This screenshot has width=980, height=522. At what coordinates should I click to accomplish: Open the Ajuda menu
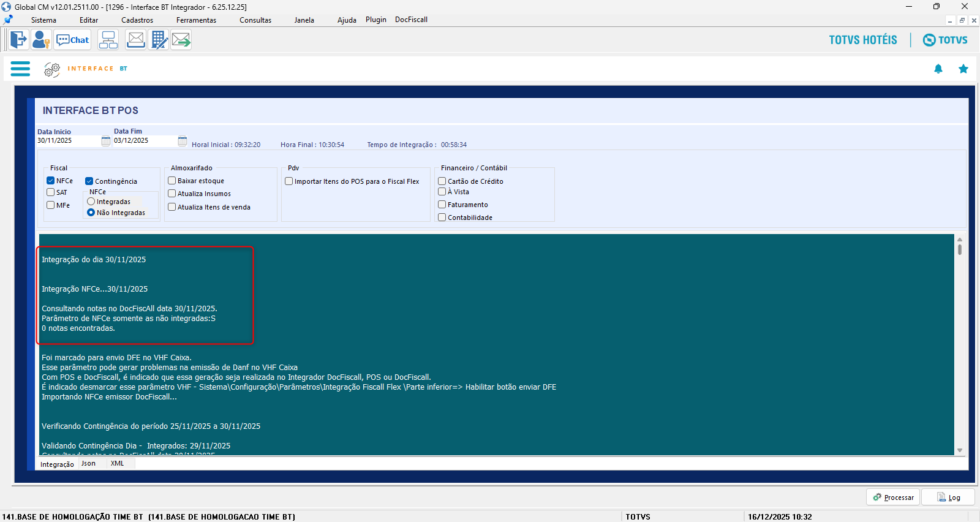(x=347, y=20)
